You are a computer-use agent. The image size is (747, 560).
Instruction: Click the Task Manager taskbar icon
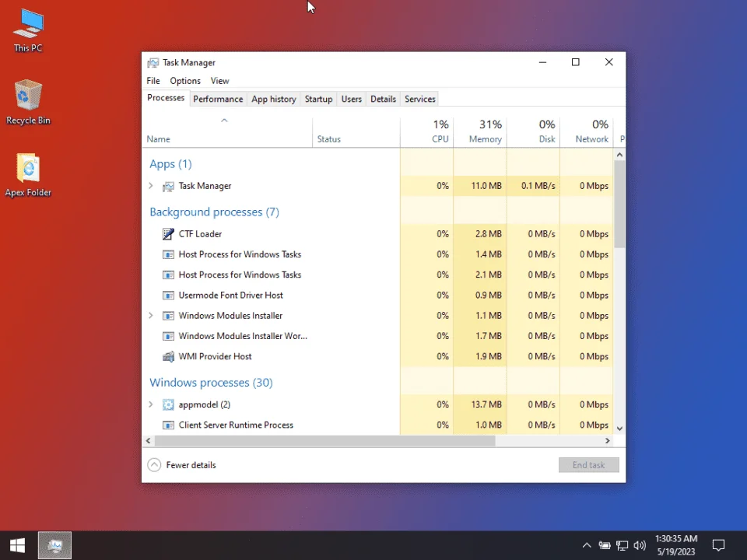(x=54, y=545)
